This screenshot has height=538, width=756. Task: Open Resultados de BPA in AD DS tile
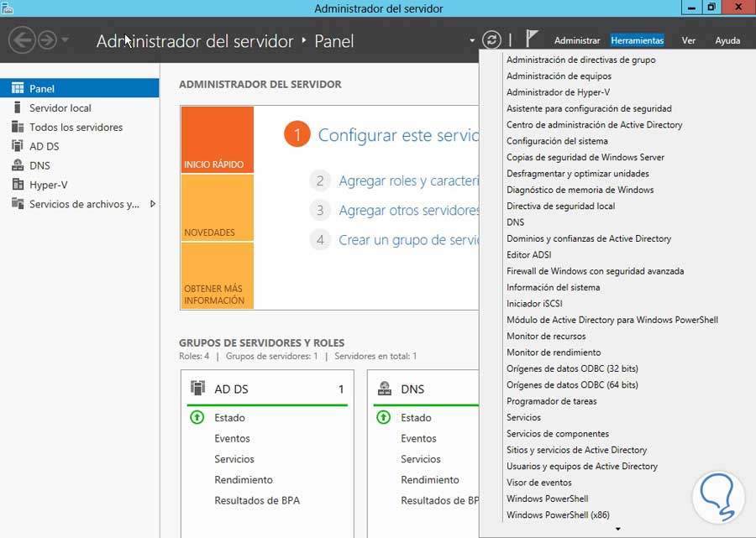click(257, 500)
